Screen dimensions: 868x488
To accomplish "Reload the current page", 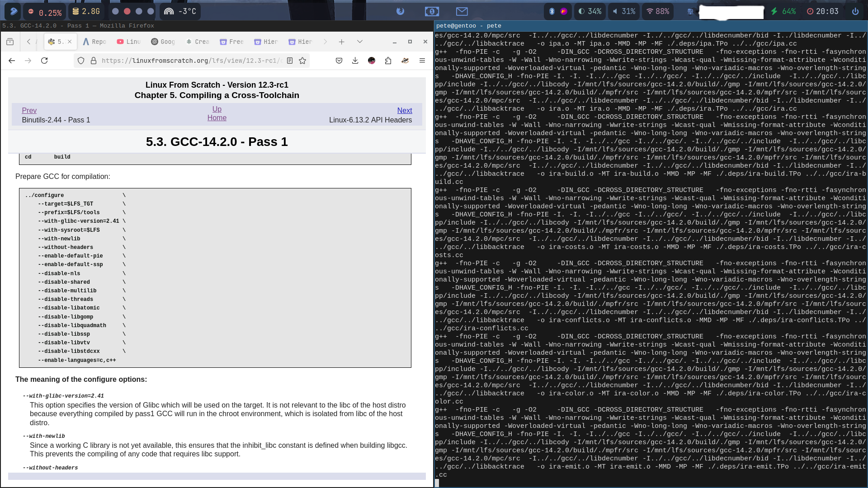I will (x=44, y=61).
